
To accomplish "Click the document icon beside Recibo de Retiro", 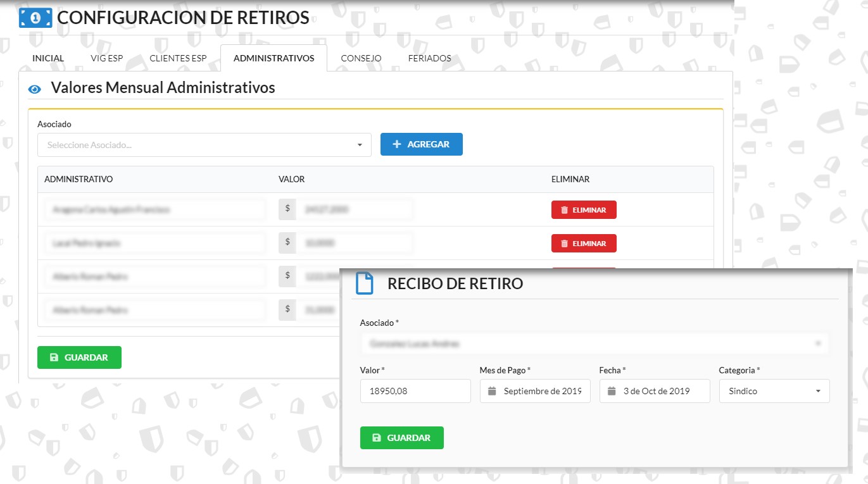I will pyautogui.click(x=365, y=283).
